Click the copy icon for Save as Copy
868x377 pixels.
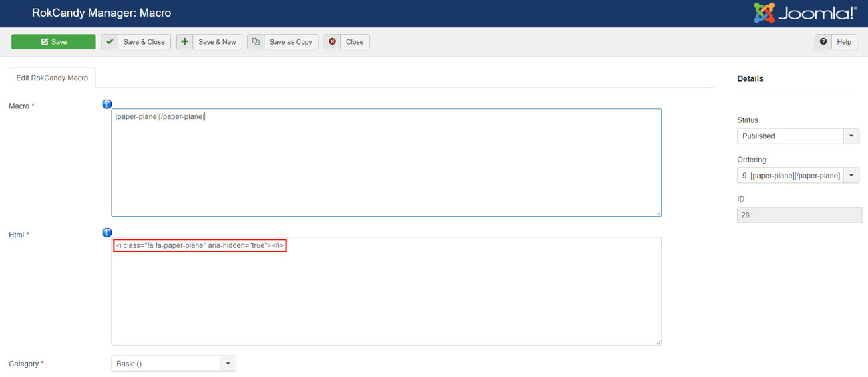[x=256, y=41]
